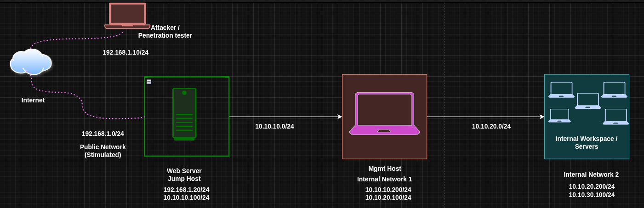Pick the bottom-right laptop in Internal Workspace
The width and height of the screenshot is (644, 208).
click(x=616, y=117)
